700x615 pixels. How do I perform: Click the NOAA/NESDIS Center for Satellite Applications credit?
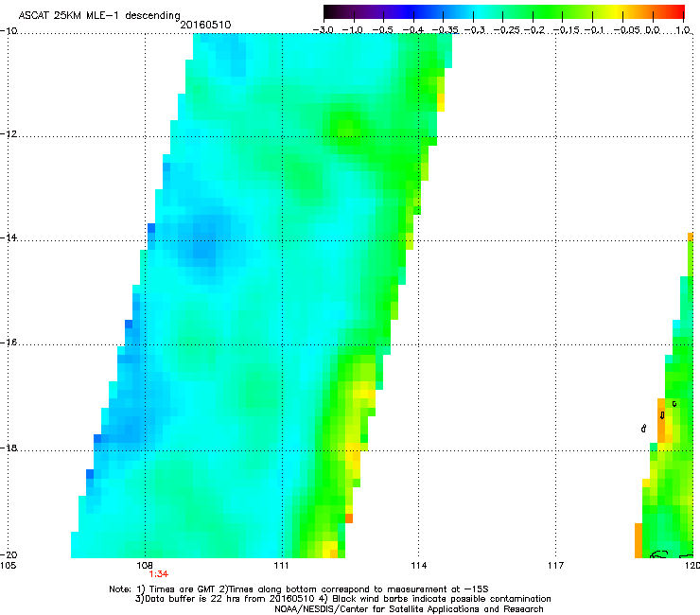pos(409,608)
